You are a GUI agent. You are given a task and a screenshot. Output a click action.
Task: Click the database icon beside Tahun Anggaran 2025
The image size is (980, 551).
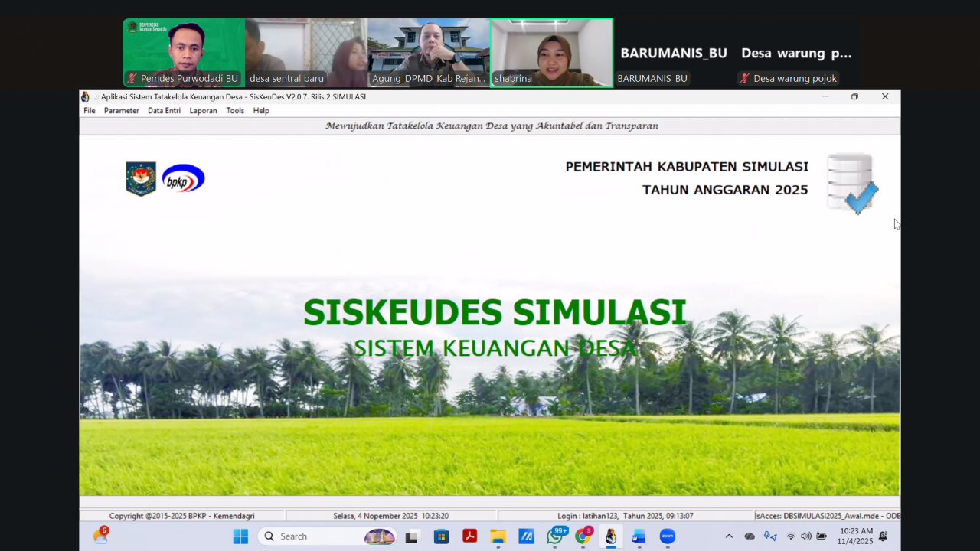pos(853,181)
